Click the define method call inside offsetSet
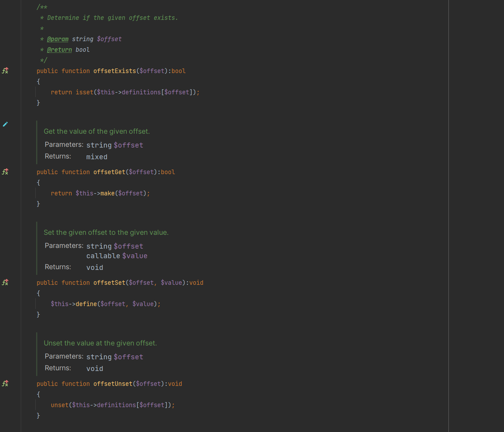 (x=87, y=304)
